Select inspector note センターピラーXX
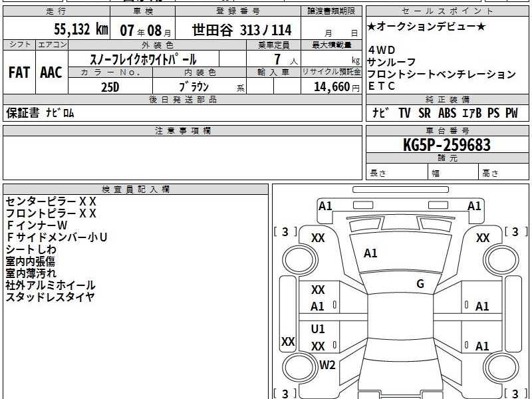This screenshot has height=399, width=532. 51,202
